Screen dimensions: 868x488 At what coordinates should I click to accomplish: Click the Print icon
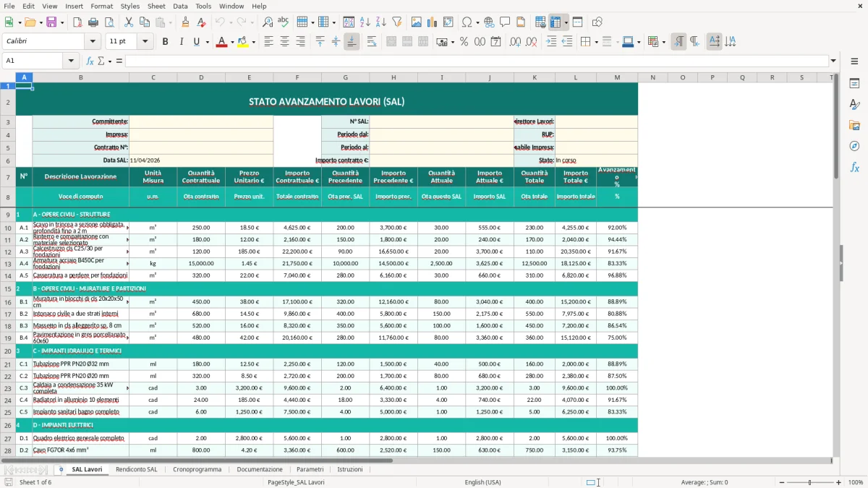pyautogui.click(x=93, y=22)
